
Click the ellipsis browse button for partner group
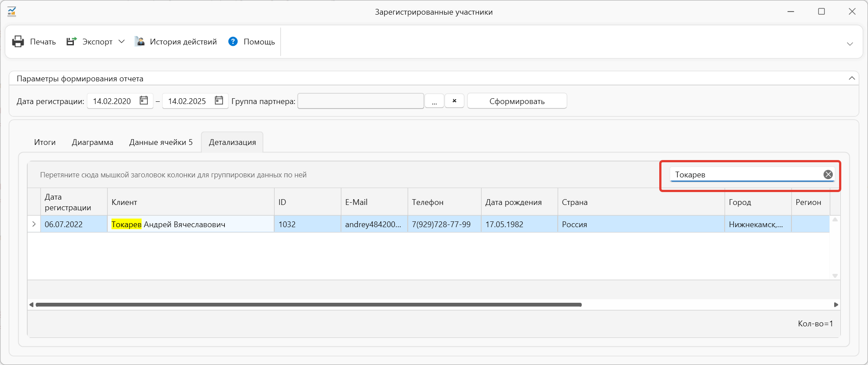point(434,101)
